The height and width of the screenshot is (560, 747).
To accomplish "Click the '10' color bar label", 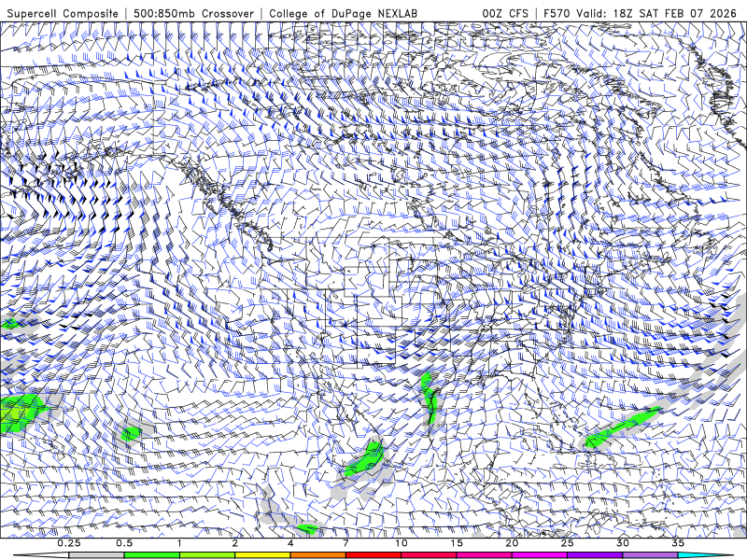I will click(402, 543).
